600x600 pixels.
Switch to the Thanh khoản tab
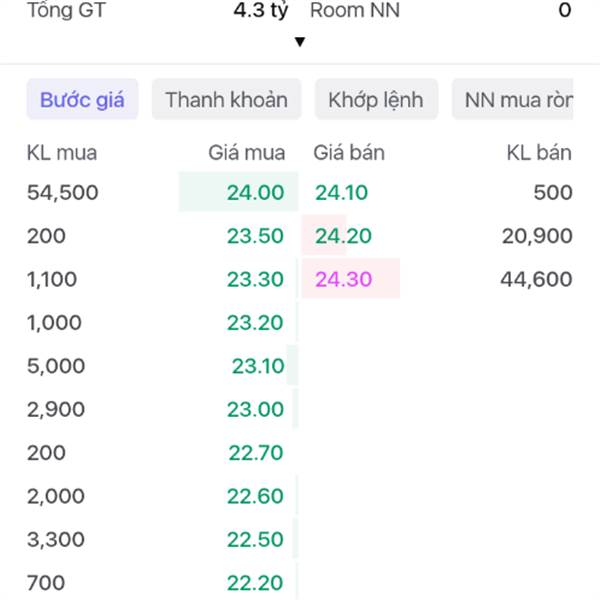(x=226, y=100)
